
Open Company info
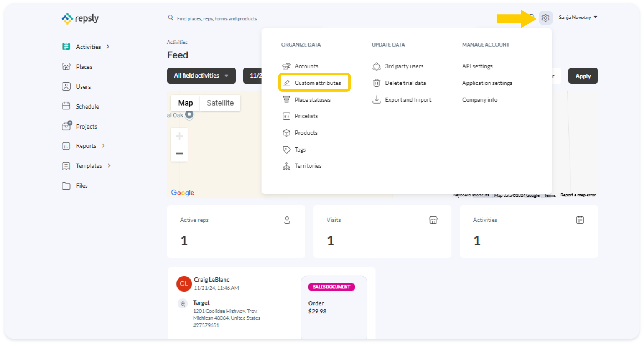[480, 100]
